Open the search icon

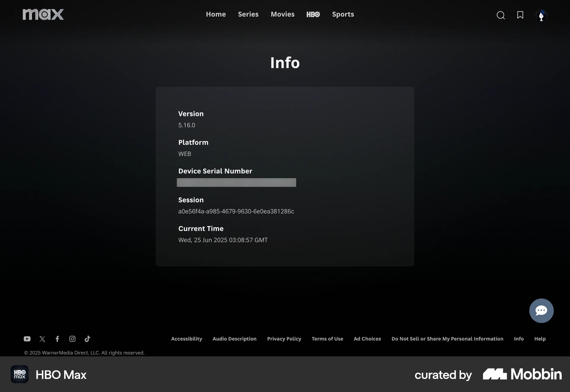(x=501, y=15)
